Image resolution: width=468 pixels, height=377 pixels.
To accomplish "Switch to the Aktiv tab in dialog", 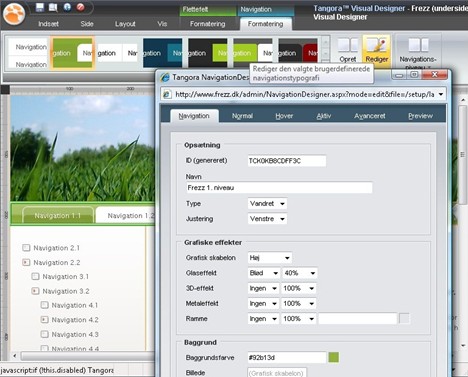I will [324, 116].
